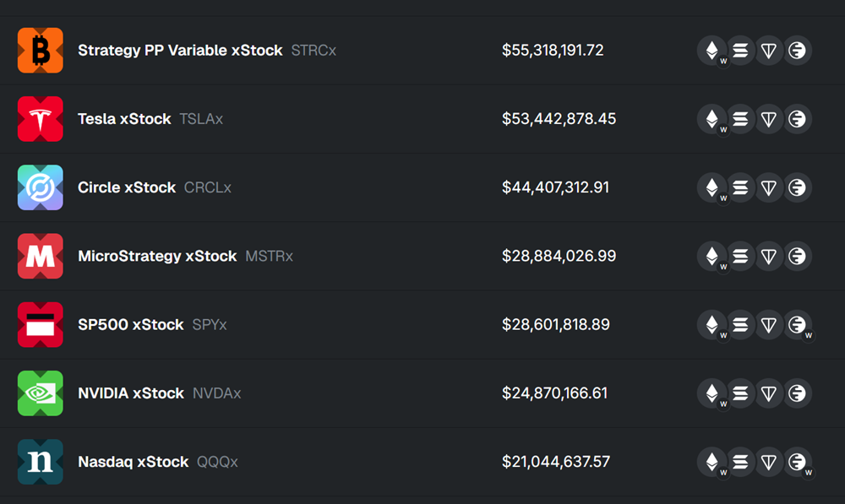Image resolution: width=845 pixels, height=504 pixels.
Task: Open SP500 xStock name
Action: coord(131,325)
